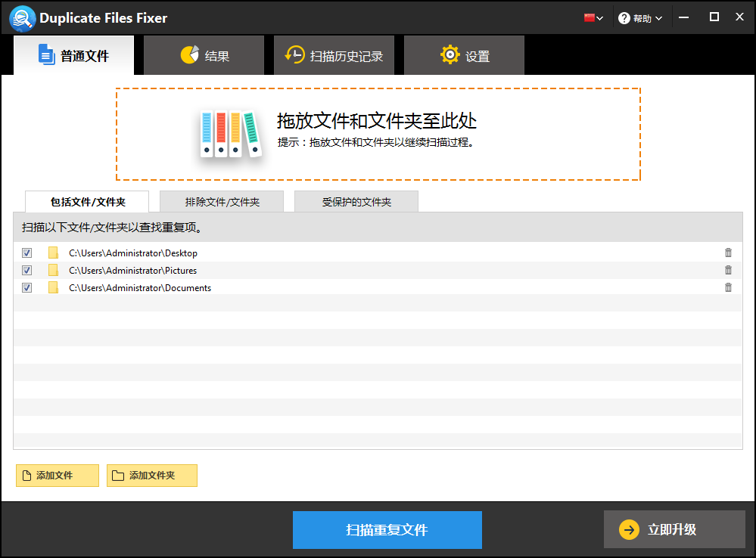Click the yellow arrow icon on upgrade button
This screenshot has height=558, width=756.
pos(629,529)
